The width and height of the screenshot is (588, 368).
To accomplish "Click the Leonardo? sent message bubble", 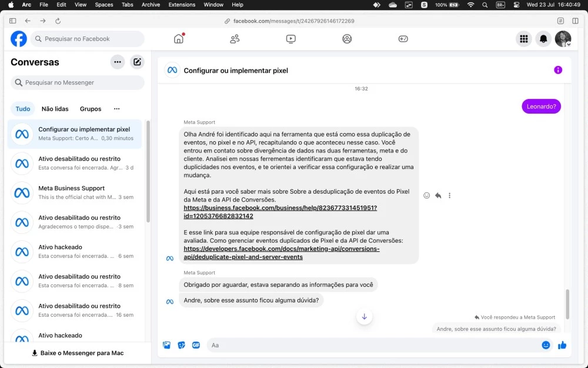I will [x=541, y=106].
